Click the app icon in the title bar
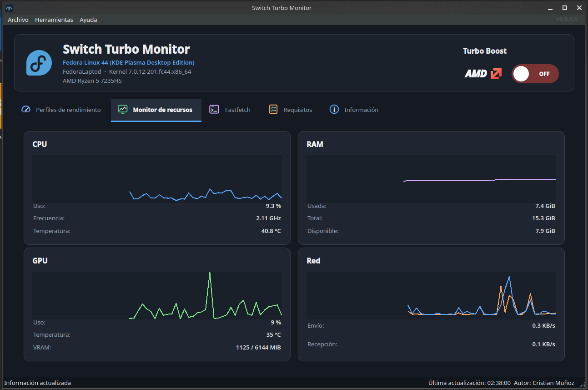 tap(9, 8)
